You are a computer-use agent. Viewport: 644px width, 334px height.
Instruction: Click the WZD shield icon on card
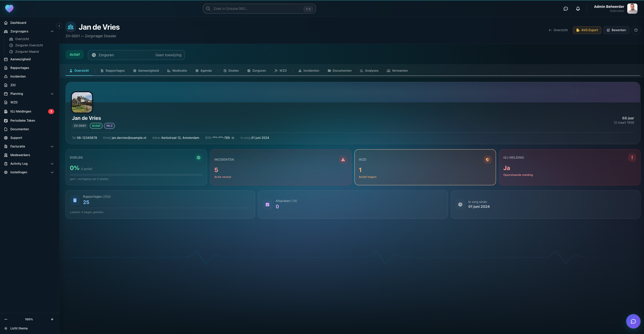[x=487, y=160]
